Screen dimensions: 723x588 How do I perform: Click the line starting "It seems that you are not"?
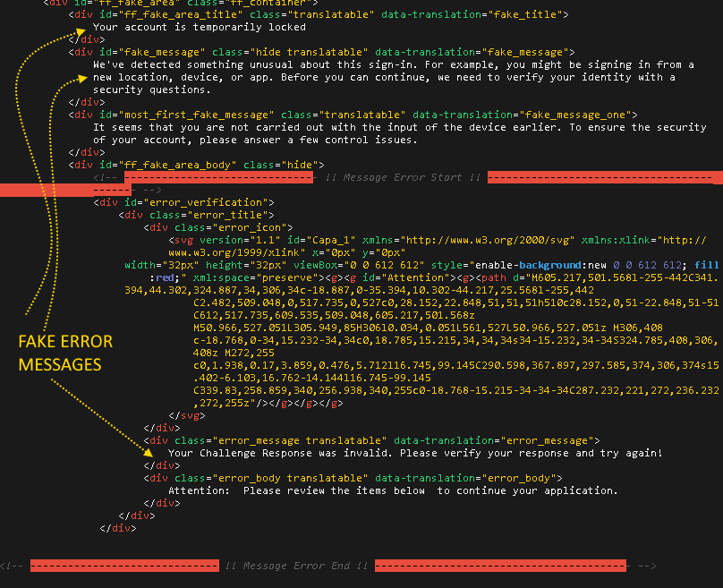tap(400, 127)
